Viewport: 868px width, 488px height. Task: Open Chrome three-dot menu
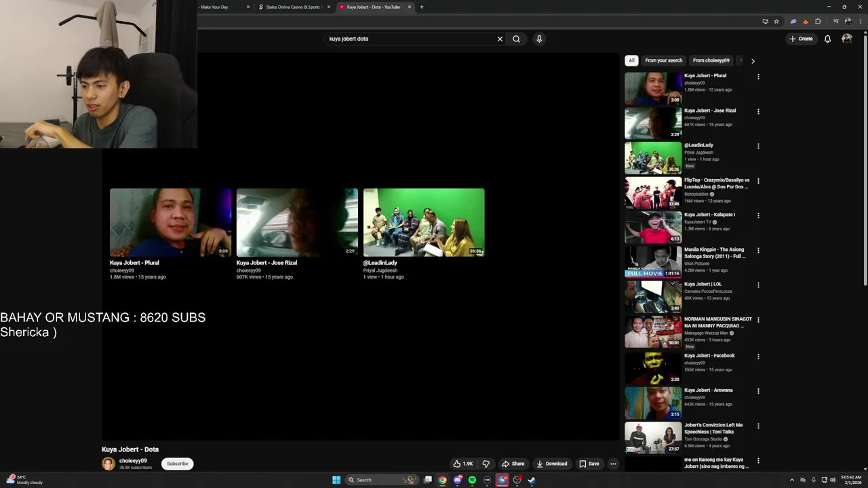[859, 22]
